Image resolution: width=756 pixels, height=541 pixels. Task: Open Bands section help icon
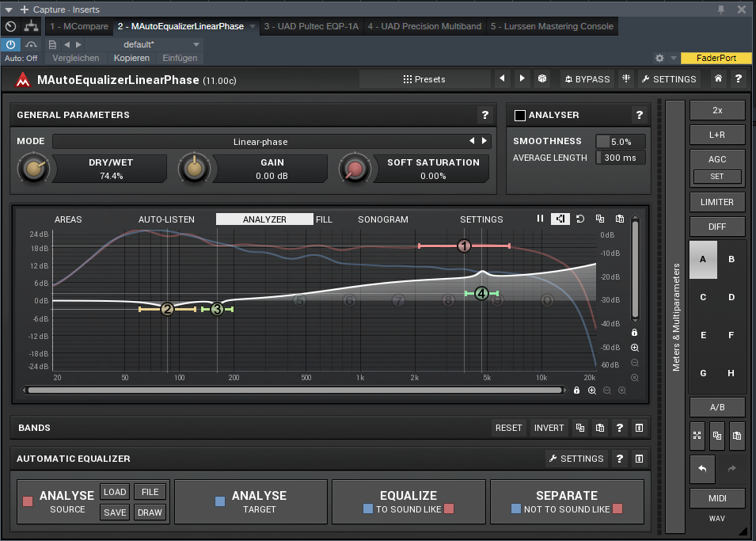click(620, 428)
